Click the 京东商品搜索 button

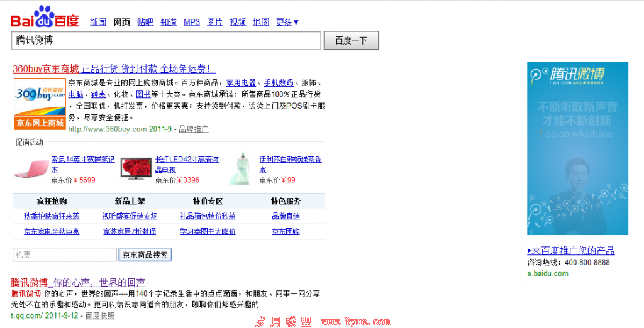145,254
